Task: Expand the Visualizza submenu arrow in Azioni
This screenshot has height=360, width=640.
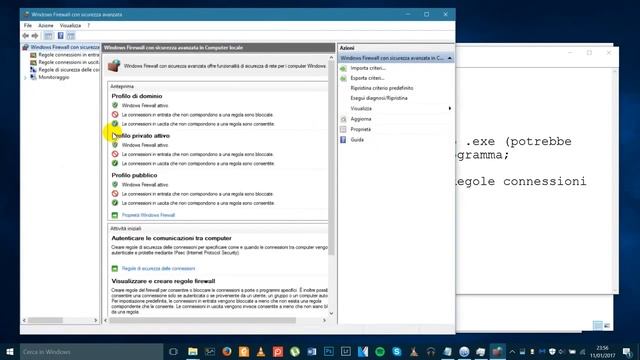Action: click(x=450, y=109)
